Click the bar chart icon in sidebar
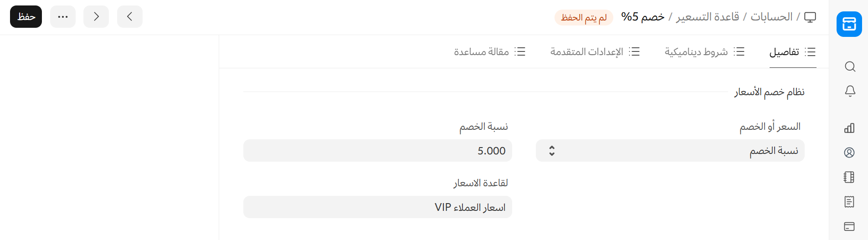Viewport: 868px width, 240px height. point(849,128)
